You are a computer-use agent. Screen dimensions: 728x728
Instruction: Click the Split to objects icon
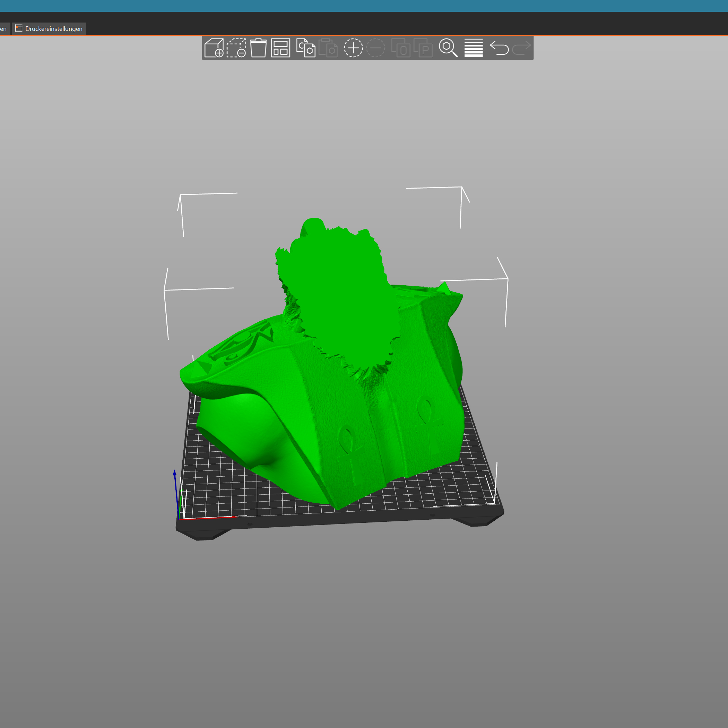tap(400, 48)
